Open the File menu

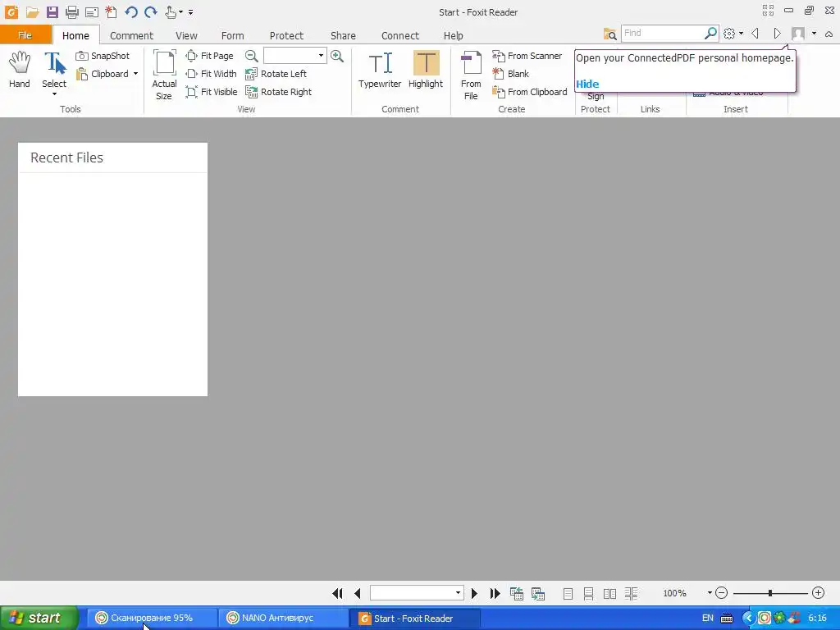(x=25, y=35)
